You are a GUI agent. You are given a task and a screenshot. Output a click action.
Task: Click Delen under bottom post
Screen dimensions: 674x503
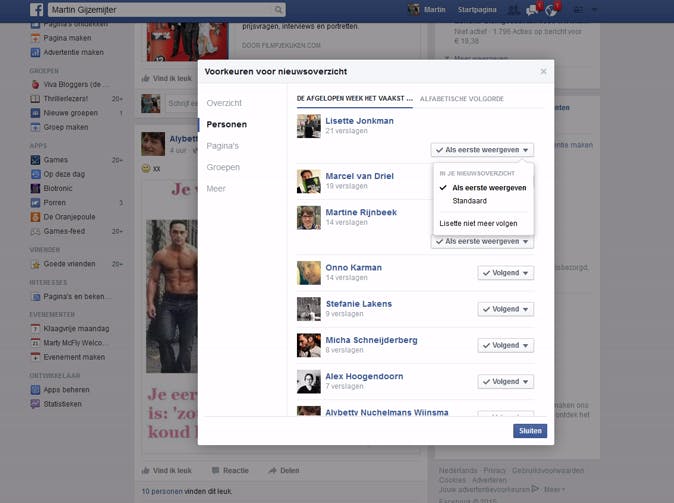(x=284, y=470)
